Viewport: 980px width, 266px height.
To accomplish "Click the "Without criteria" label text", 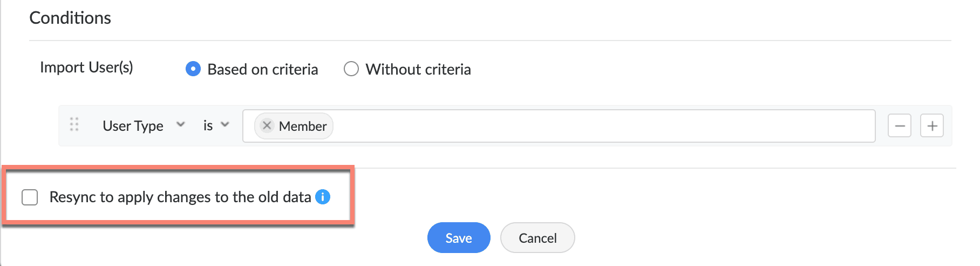I will tap(418, 69).
